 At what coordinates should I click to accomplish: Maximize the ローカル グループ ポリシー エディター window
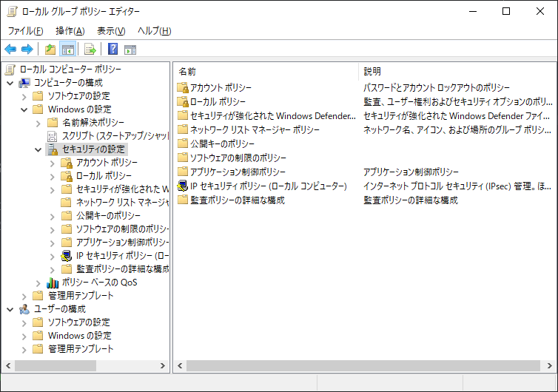[x=506, y=11]
